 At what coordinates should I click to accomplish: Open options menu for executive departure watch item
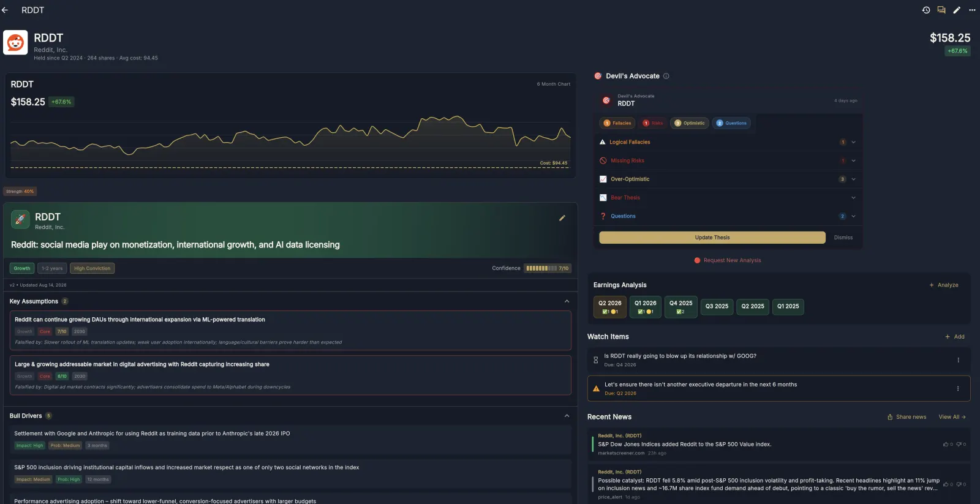tap(958, 388)
